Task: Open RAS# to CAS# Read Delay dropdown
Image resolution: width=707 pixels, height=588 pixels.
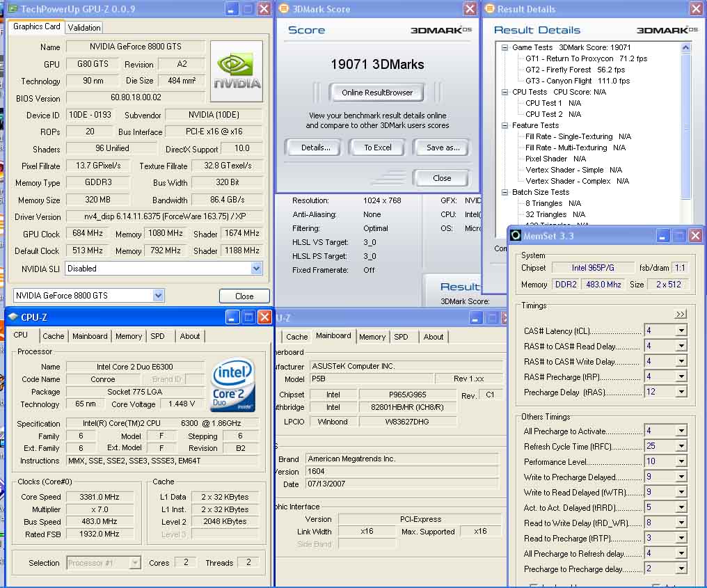Action: click(681, 346)
